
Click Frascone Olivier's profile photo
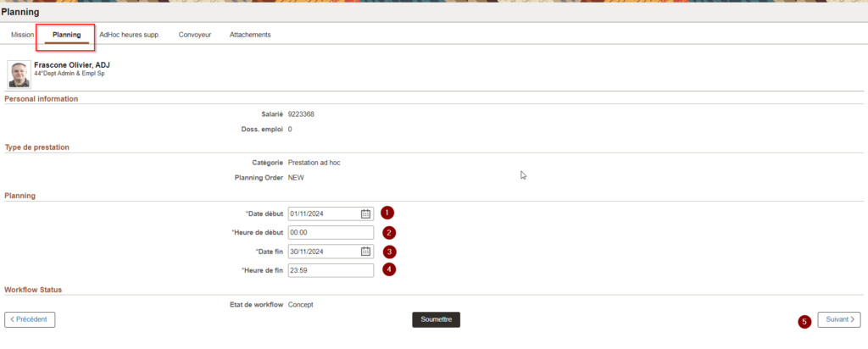coord(19,74)
